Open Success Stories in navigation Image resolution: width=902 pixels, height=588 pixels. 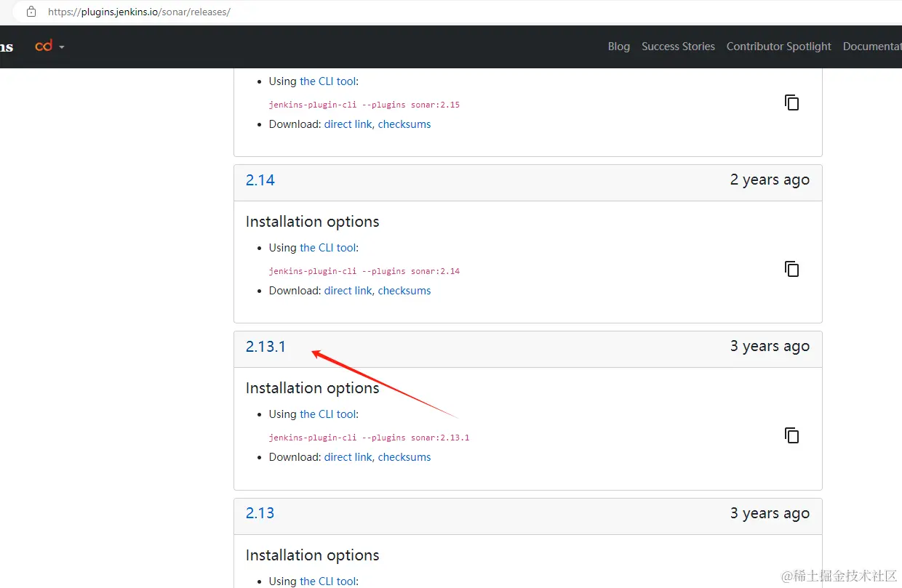(678, 47)
